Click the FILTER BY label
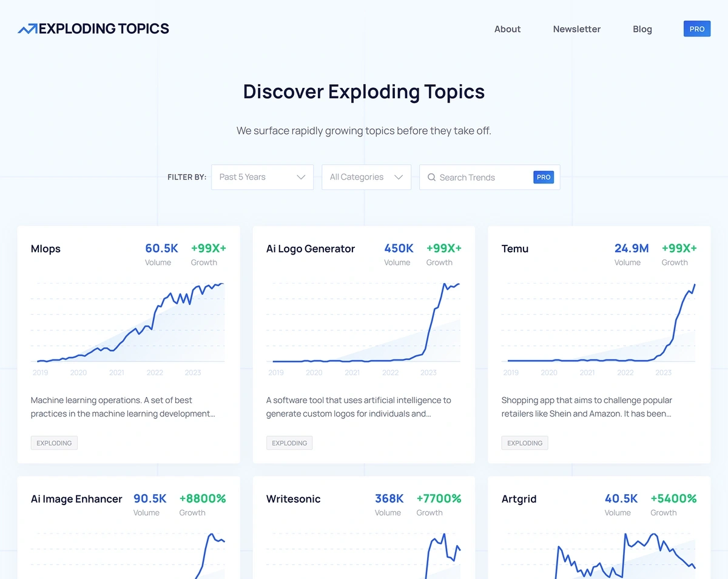Viewport: 728px width, 579px height. point(187,177)
